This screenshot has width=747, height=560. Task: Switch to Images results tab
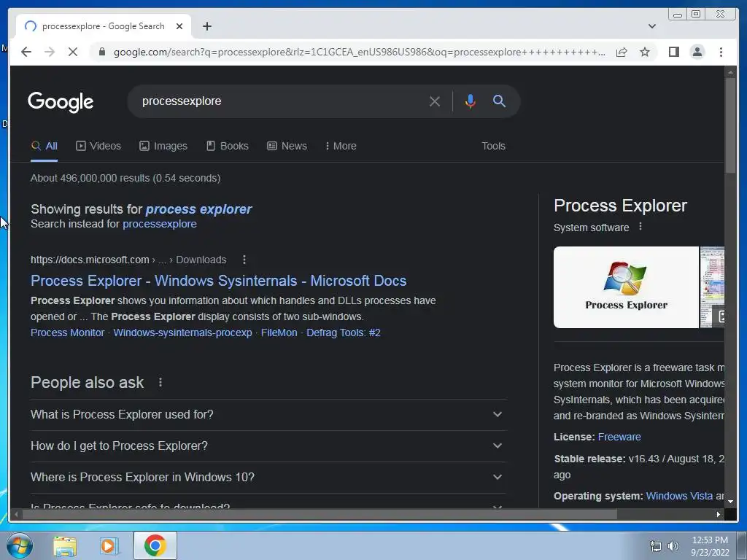point(163,146)
